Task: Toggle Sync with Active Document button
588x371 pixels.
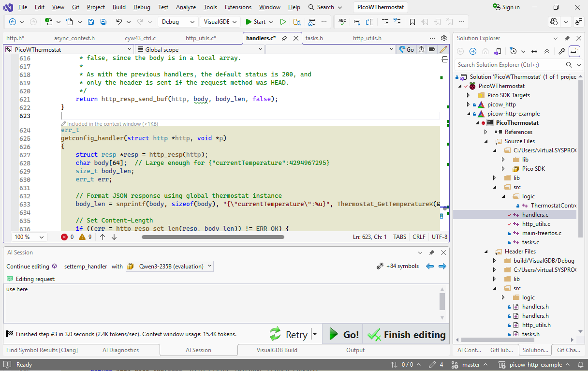Action: pos(534,51)
